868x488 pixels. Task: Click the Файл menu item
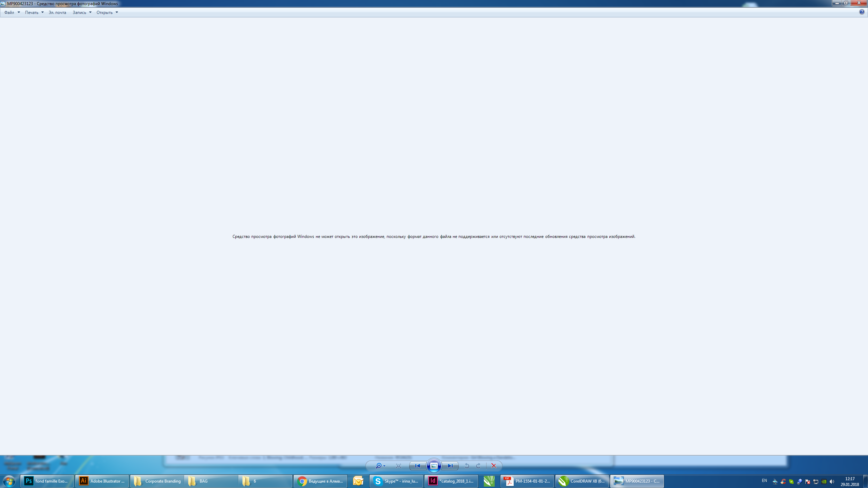pos(8,13)
